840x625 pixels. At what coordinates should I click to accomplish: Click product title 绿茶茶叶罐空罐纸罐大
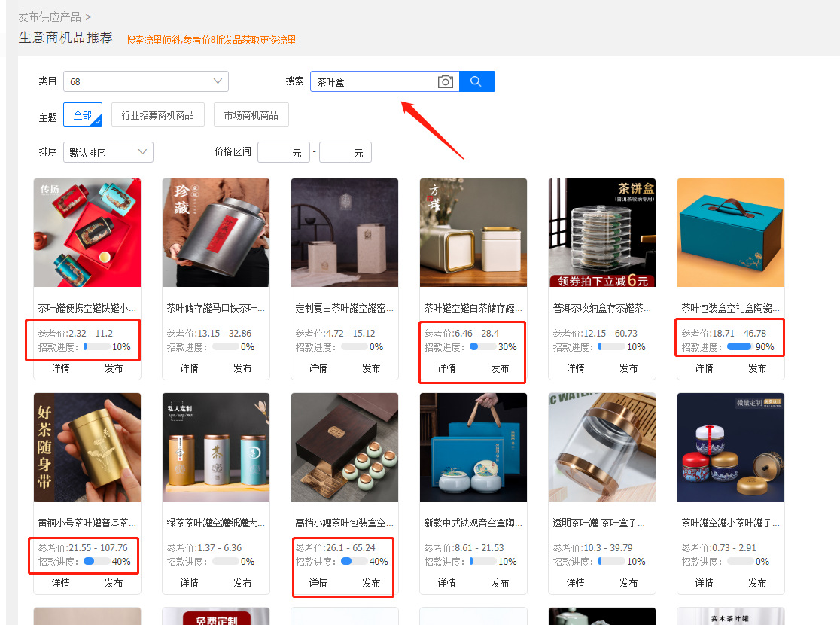click(215, 523)
